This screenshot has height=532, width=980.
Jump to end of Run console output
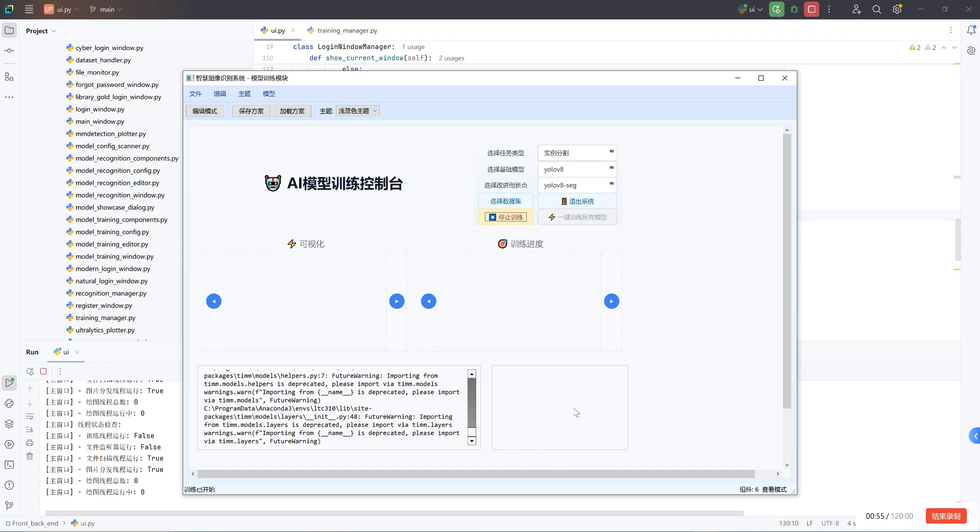[x=30, y=429]
